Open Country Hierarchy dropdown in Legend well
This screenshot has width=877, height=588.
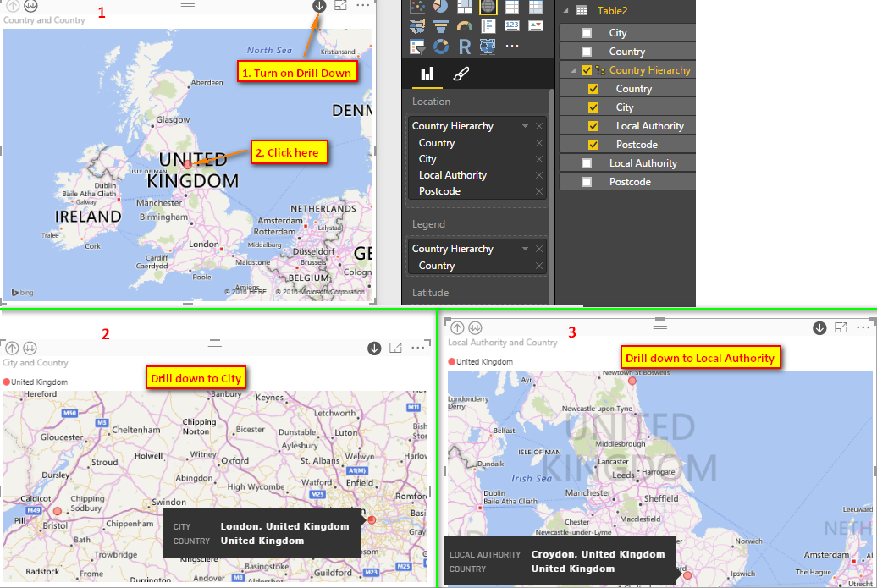tap(525, 249)
